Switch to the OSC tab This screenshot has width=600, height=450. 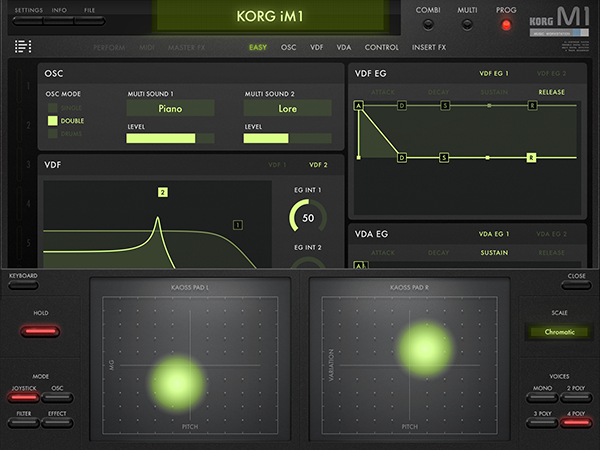tap(289, 47)
